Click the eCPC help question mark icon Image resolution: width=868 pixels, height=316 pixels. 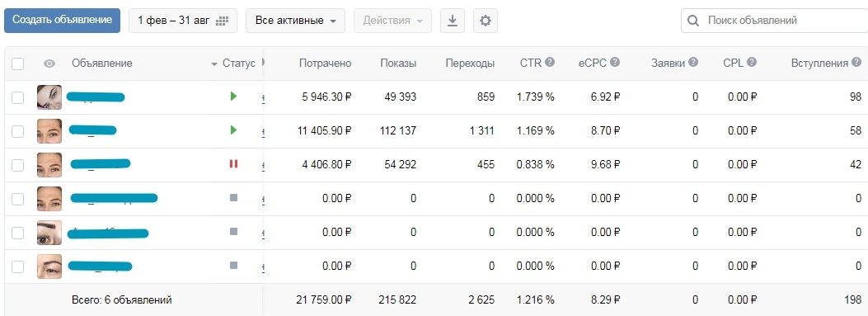coord(615,62)
